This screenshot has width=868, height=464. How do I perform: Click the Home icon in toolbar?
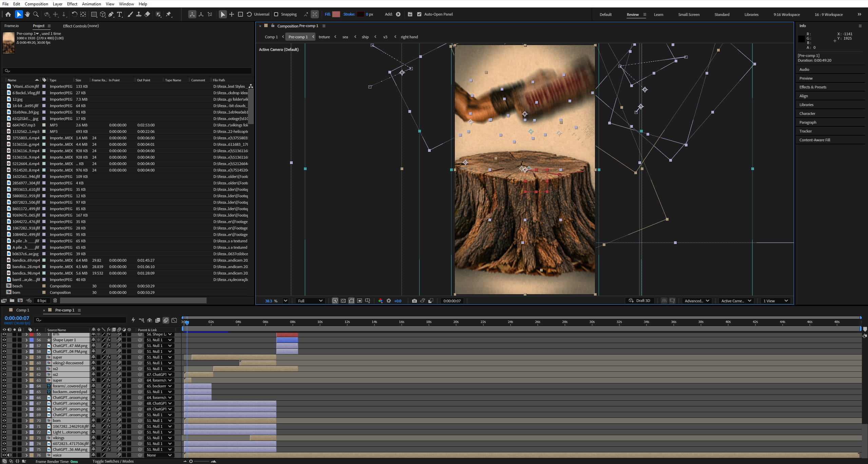[x=8, y=14]
